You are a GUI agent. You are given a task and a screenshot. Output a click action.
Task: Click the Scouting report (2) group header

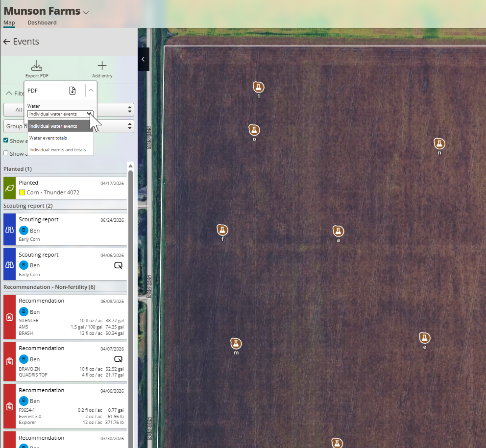click(x=28, y=206)
